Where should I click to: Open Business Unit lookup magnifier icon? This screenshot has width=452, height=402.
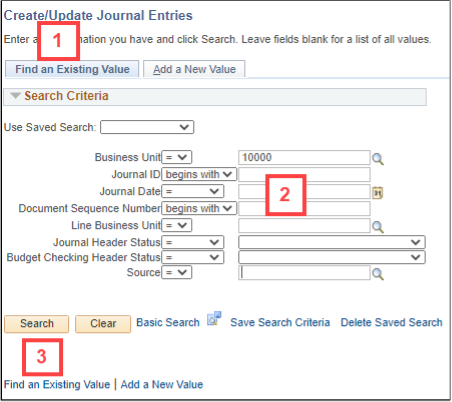[378, 159]
